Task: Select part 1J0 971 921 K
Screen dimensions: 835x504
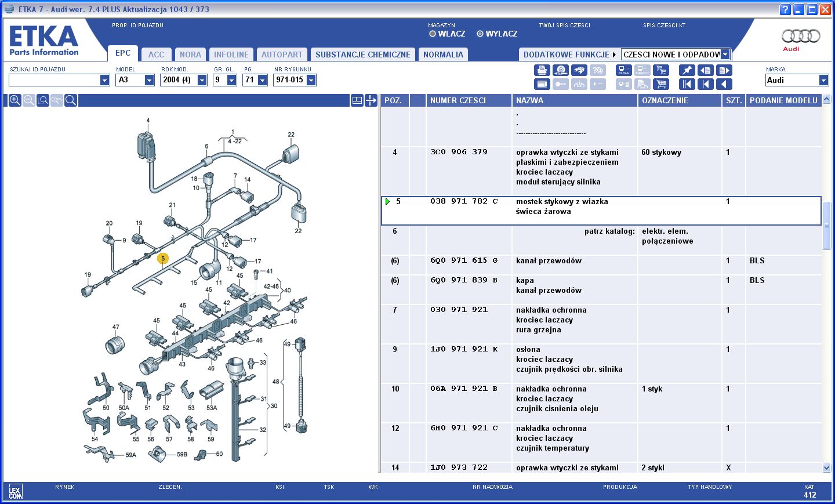Action: point(464,349)
